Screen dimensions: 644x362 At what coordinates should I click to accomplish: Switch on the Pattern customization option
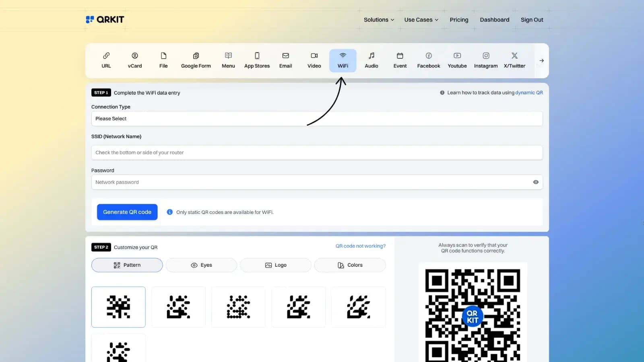pyautogui.click(x=127, y=265)
